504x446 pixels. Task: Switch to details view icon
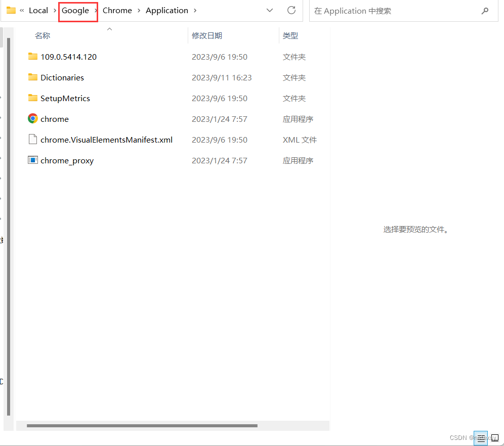click(481, 438)
